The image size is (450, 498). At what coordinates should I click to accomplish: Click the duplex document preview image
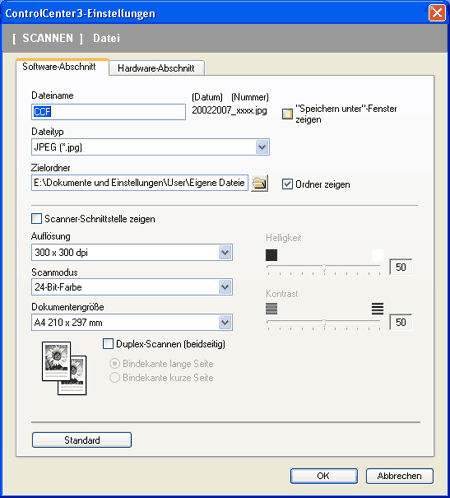pos(64,368)
